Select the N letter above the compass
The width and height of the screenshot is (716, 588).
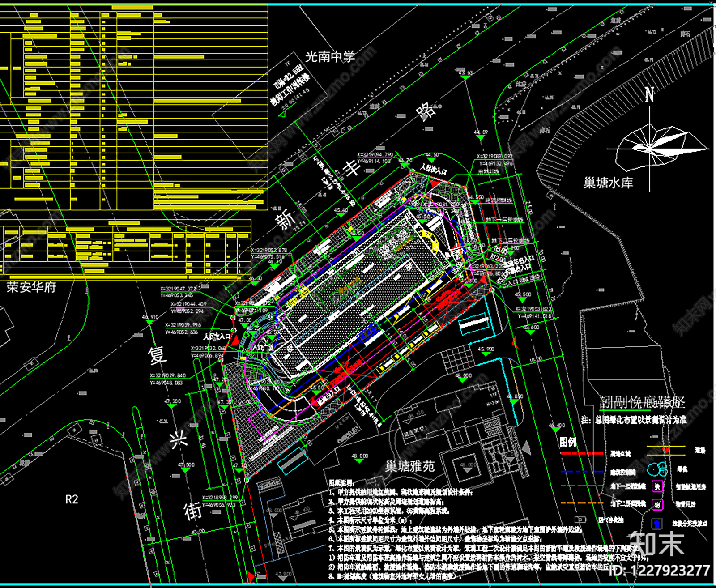coord(650,95)
